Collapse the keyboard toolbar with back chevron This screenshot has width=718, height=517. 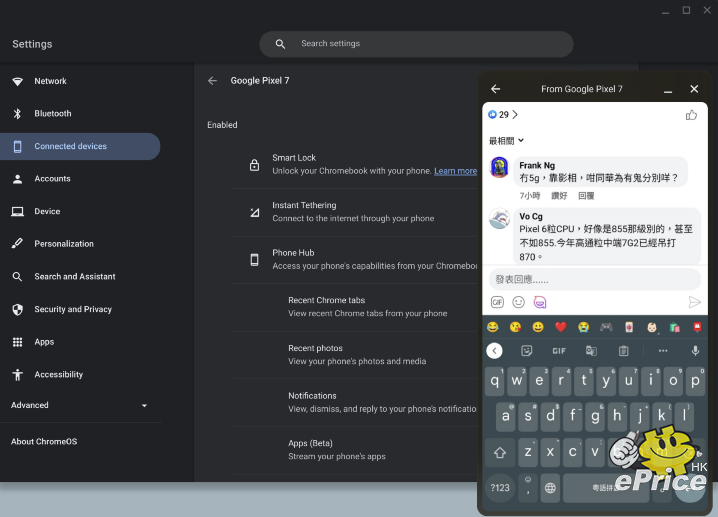(x=494, y=351)
